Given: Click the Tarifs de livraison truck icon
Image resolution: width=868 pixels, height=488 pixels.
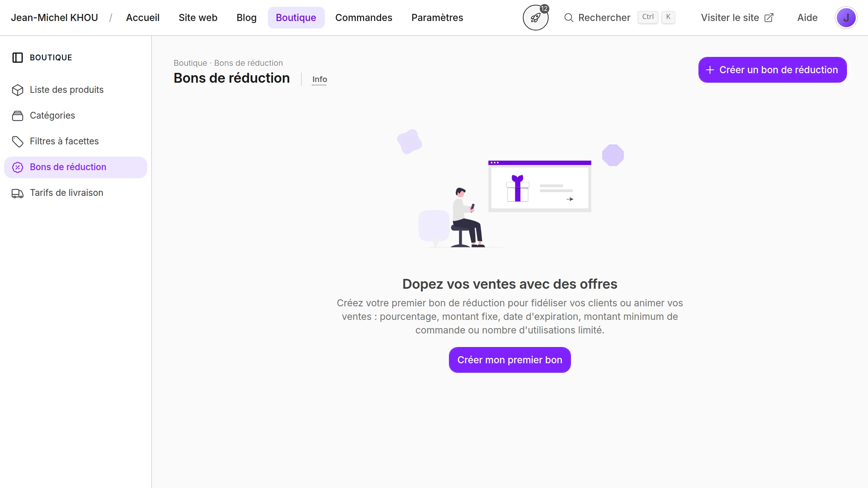Looking at the screenshot, I should pos(18,193).
